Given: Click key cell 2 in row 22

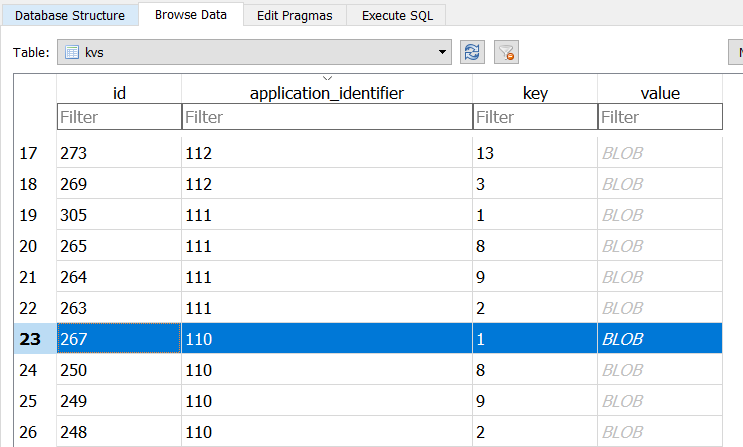Looking at the screenshot, I should pyautogui.click(x=535, y=308).
